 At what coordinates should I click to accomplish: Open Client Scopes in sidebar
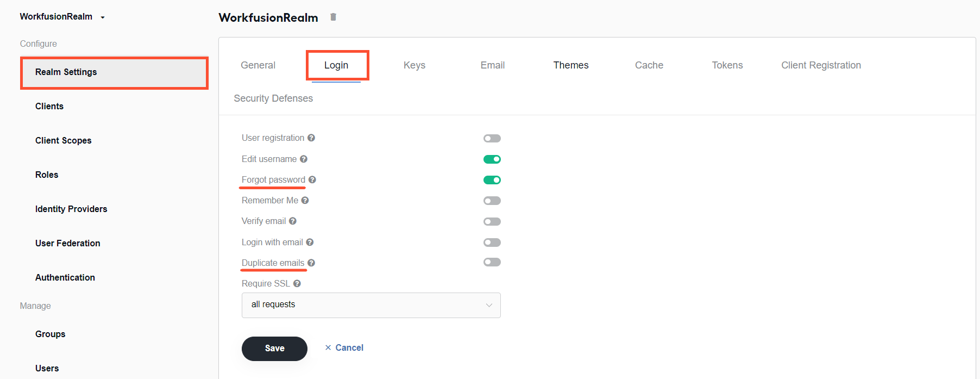[64, 141]
